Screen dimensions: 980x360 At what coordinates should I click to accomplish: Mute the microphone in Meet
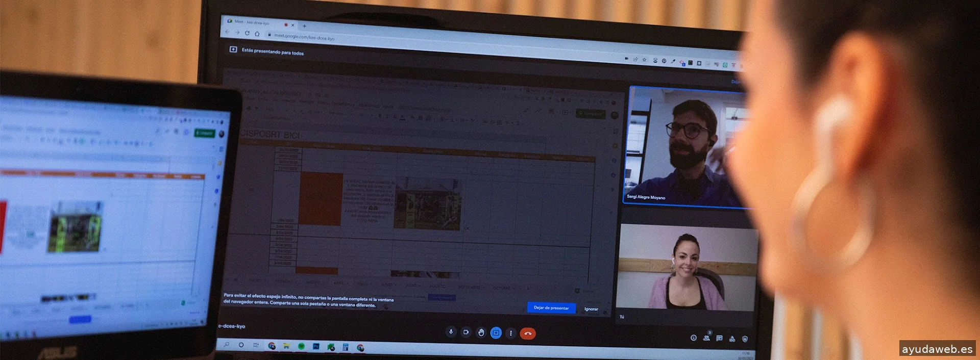click(x=451, y=332)
